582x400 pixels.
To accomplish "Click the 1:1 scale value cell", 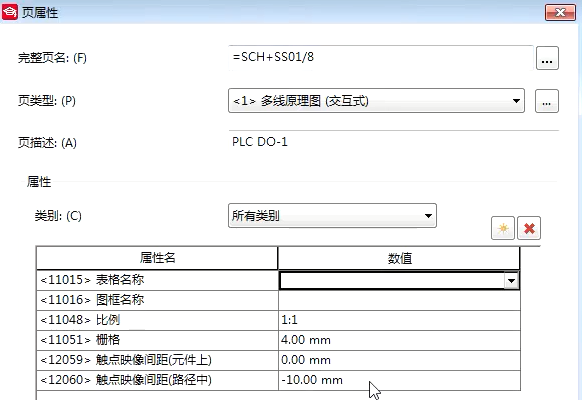I will [x=399, y=320].
